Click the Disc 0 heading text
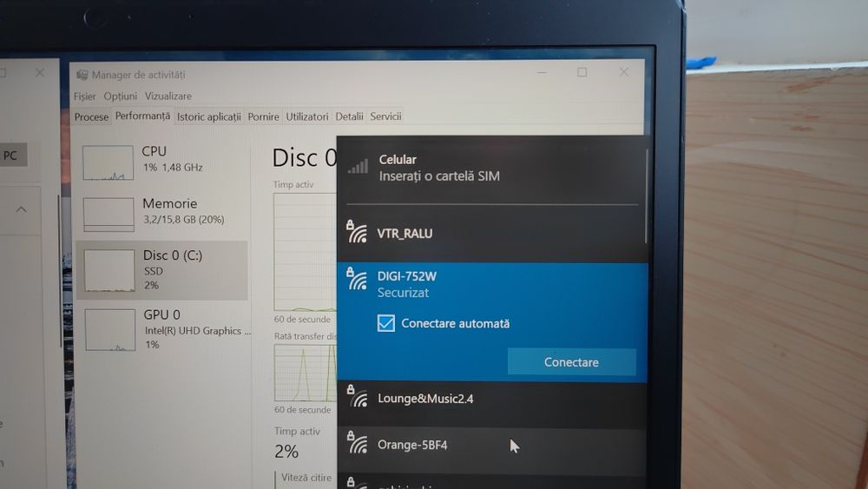The height and width of the screenshot is (489, 868). click(x=303, y=158)
